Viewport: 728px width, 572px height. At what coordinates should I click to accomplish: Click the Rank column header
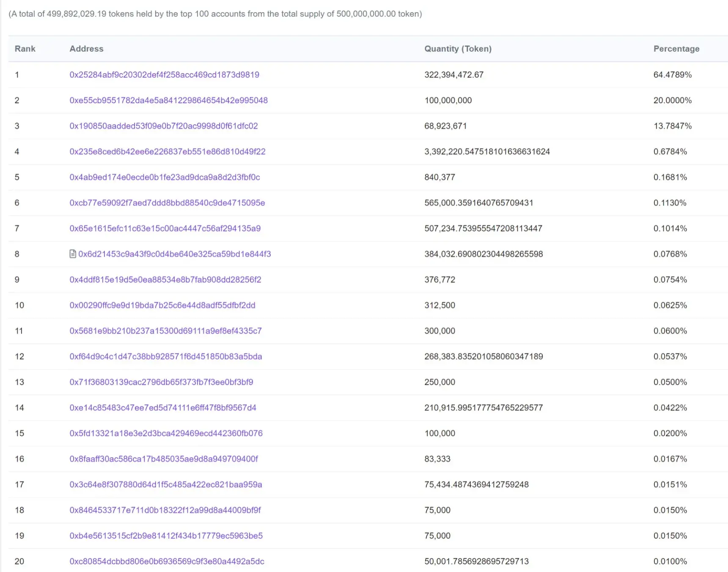[25, 49]
